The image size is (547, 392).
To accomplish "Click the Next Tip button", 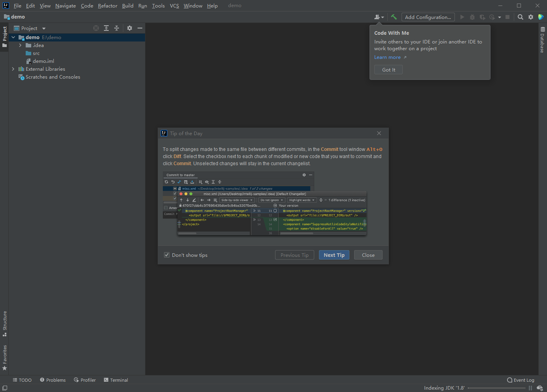I will (x=334, y=255).
